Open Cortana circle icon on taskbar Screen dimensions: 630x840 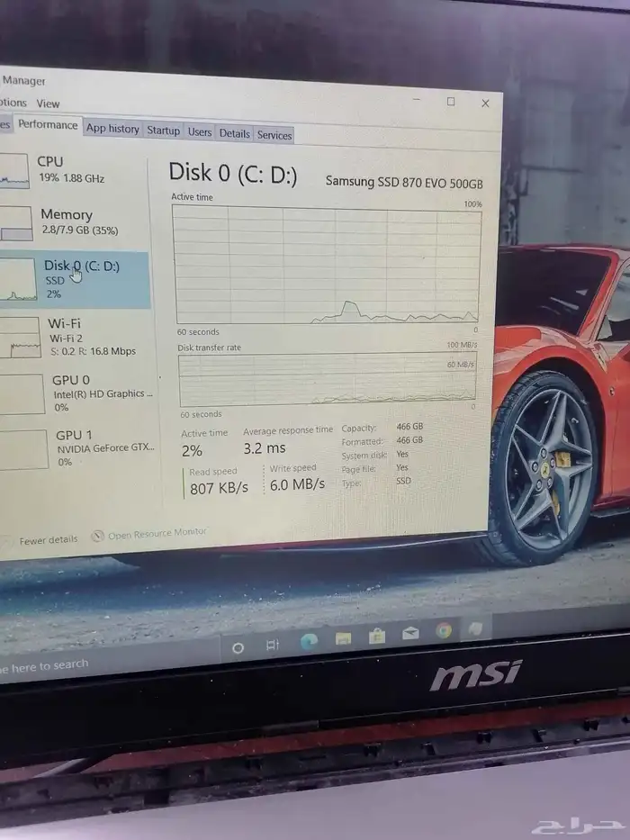pyautogui.click(x=238, y=647)
